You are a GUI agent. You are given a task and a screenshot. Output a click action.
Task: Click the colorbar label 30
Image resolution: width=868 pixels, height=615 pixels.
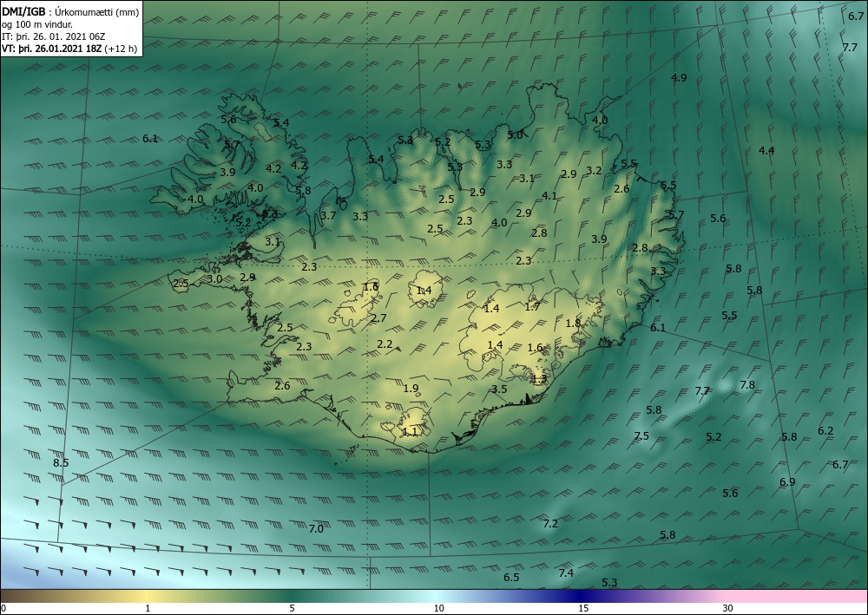coord(728,608)
